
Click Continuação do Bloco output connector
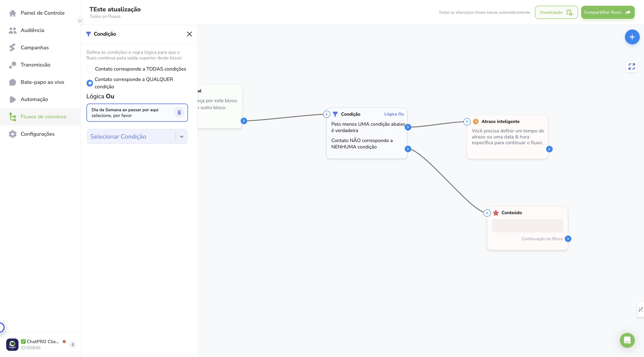coord(568,239)
